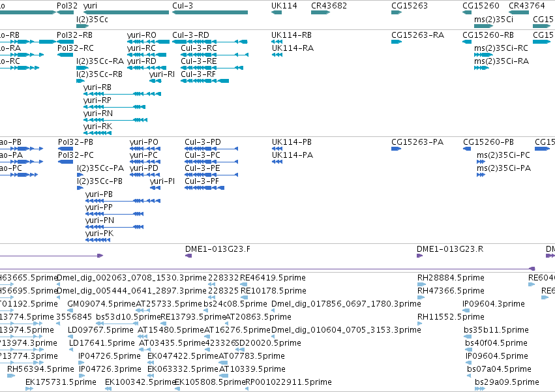Click cDNA SD20020.5prime
The image size is (555, 392).
[239, 350]
